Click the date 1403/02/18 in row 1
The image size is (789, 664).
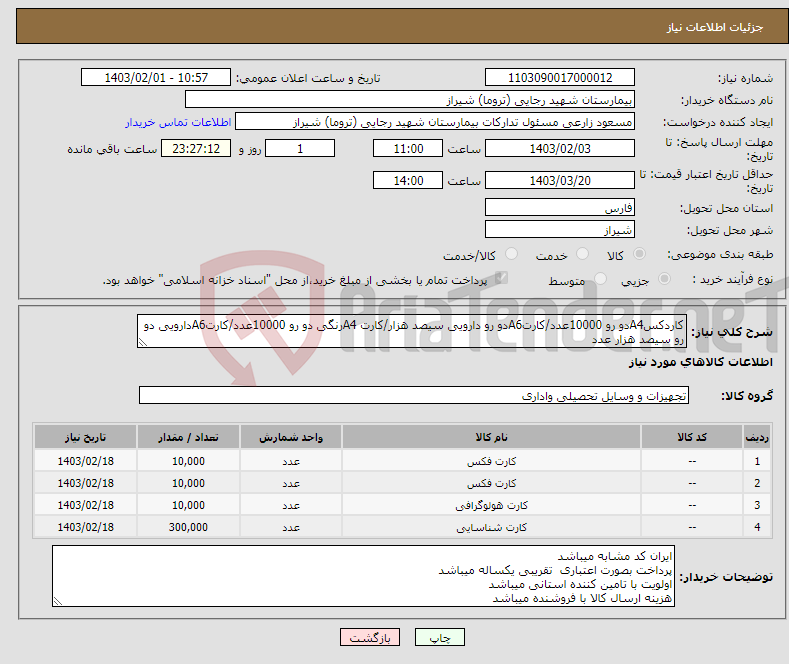[86, 461]
